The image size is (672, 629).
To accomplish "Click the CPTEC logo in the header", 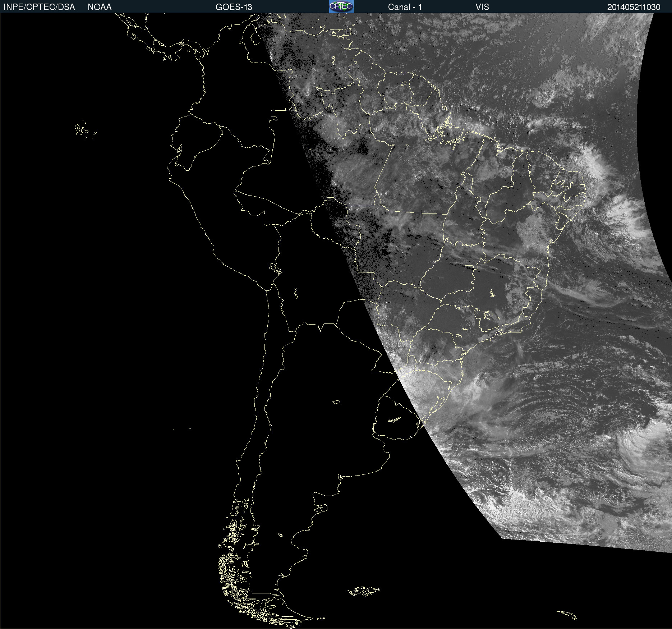I will coord(341,6).
